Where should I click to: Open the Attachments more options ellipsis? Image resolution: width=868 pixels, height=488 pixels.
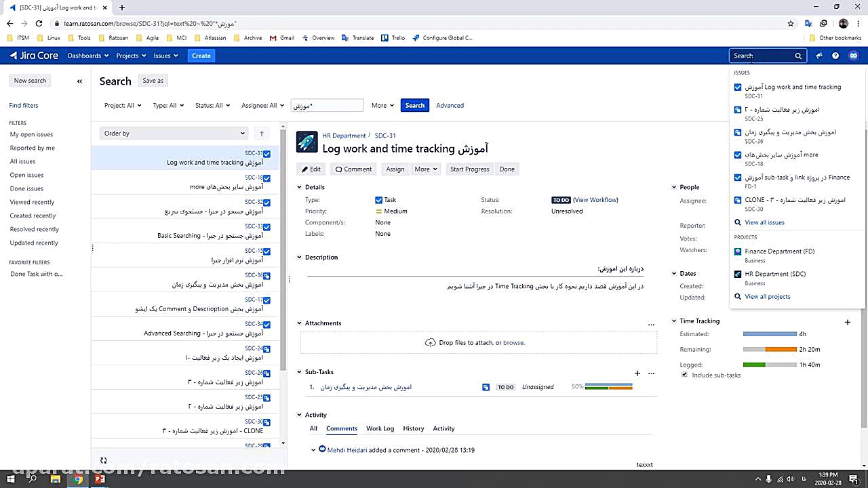(651, 324)
